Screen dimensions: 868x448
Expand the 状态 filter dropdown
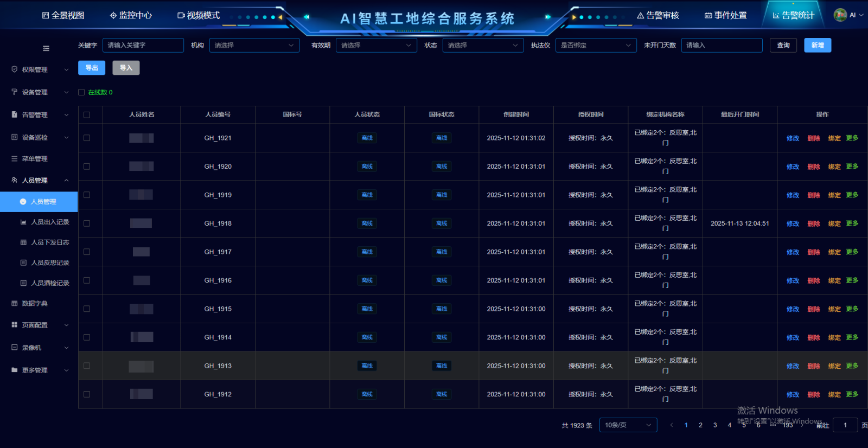tap(482, 46)
